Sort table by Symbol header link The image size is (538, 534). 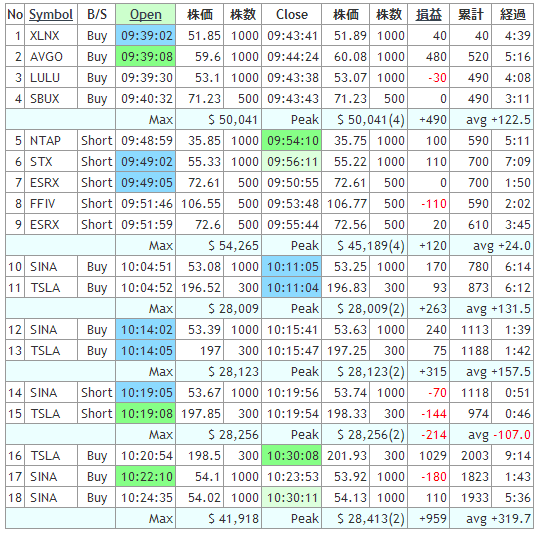(x=51, y=14)
